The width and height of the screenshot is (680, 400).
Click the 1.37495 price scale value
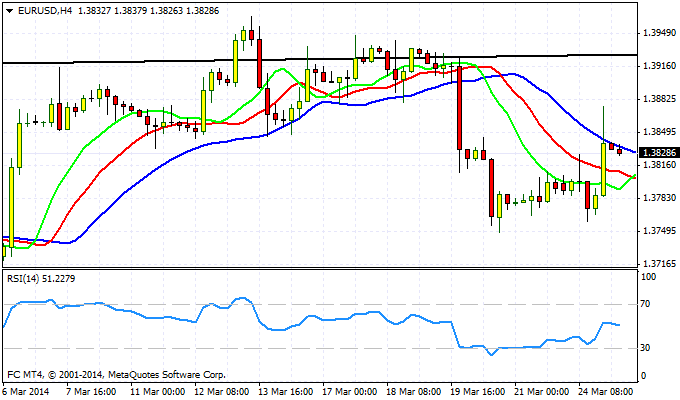tap(660, 230)
